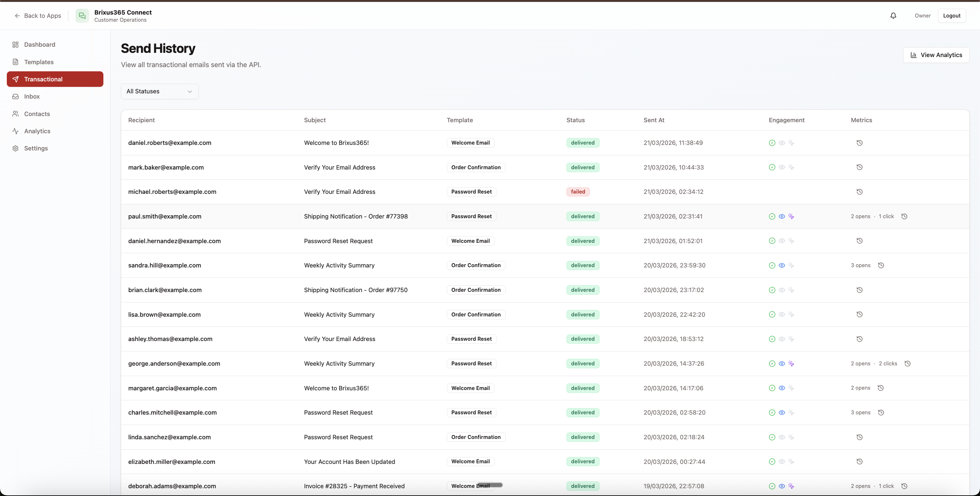The image size is (980, 496).
Task: Open history icon for linda.sanchez row
Action: [859, 437]
